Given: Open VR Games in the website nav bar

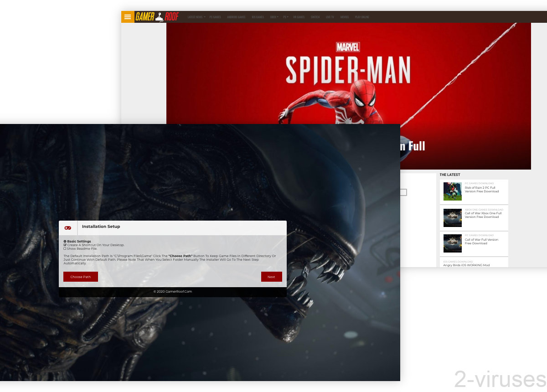Looking at the screenshot, I should [x=299, y=17].
